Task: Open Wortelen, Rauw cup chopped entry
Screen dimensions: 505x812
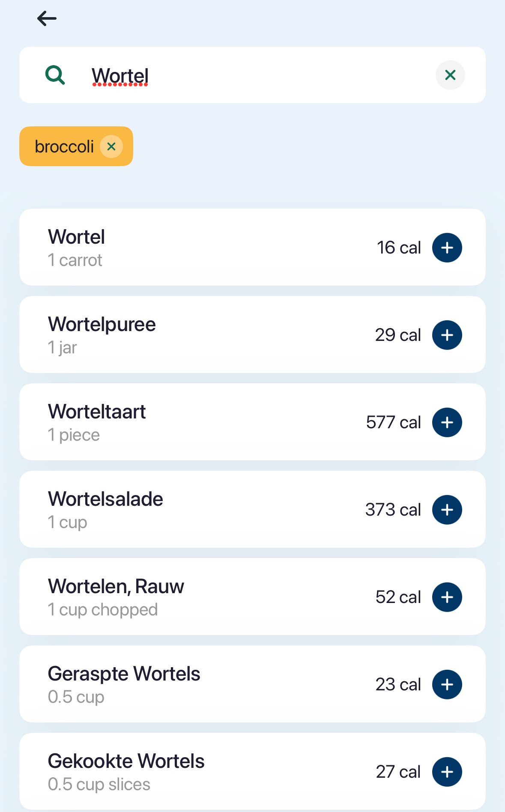Action: (x=193, y=597)
